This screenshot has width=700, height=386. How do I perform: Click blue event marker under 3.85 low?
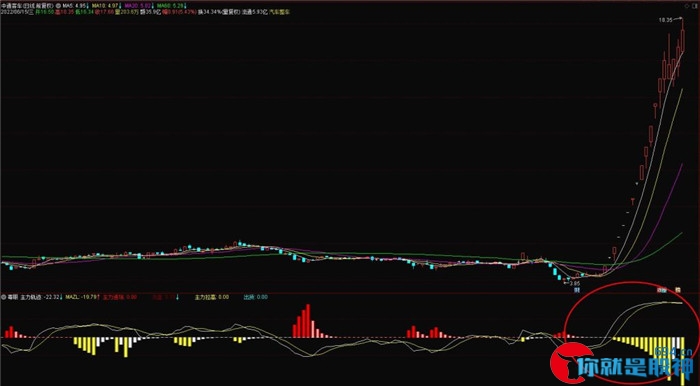577,290
